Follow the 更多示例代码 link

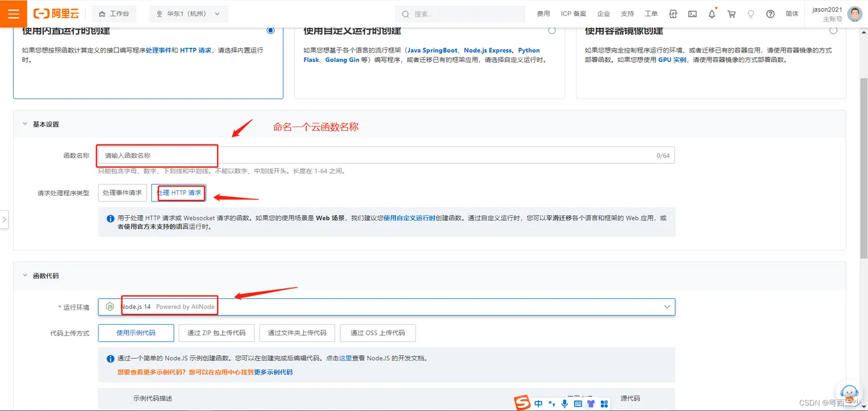click(x=273, y=373)
